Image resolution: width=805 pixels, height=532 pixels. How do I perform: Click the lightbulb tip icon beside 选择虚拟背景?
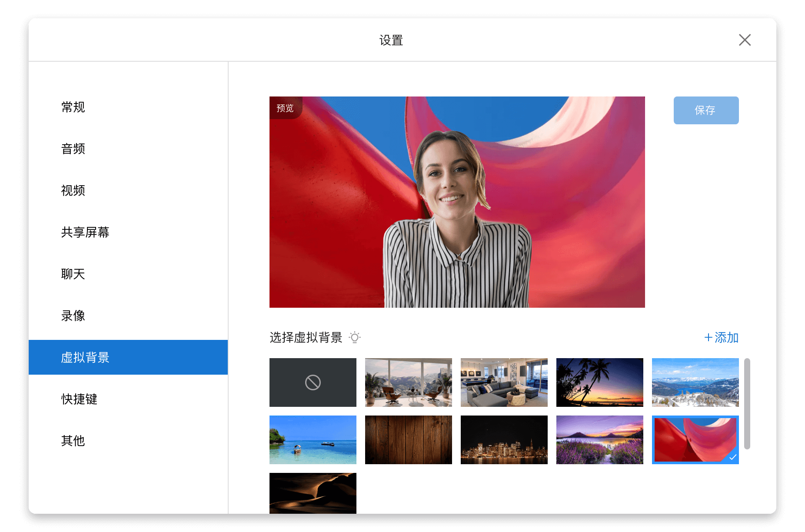coord(355,338)
